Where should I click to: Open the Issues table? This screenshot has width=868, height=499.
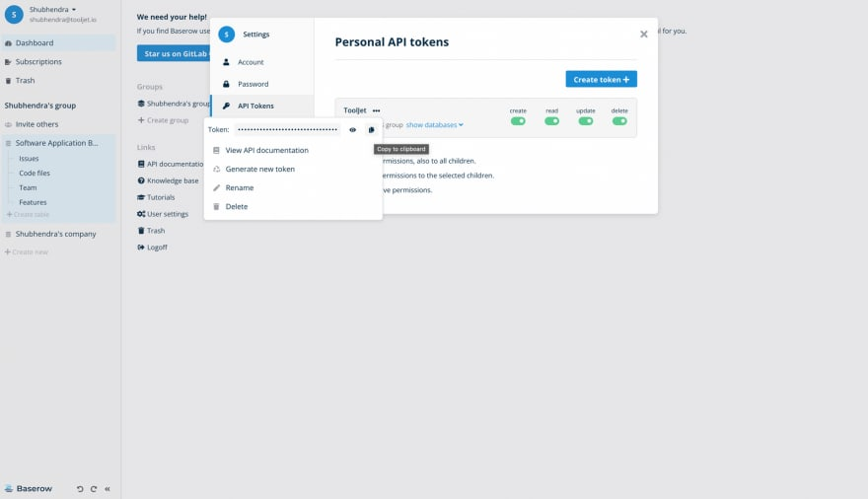(29, 159)
